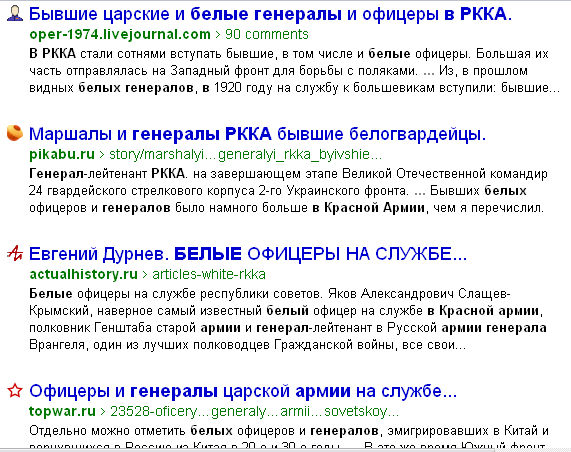Viewport: 571px width, 452px height.
Task: Click snippet text 'Белые офицеры на службе республики советов'
Action: [x=270, y=293]
